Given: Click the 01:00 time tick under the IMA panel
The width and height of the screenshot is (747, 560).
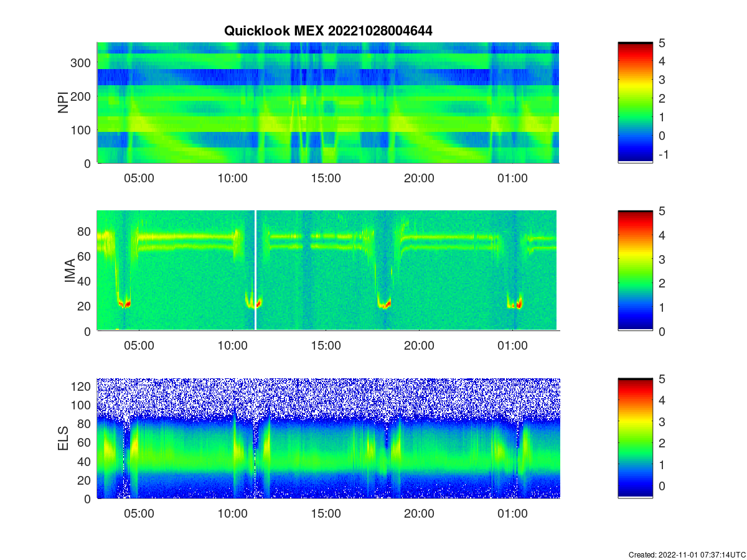Looking at the screenshot, I should [512, 346].
